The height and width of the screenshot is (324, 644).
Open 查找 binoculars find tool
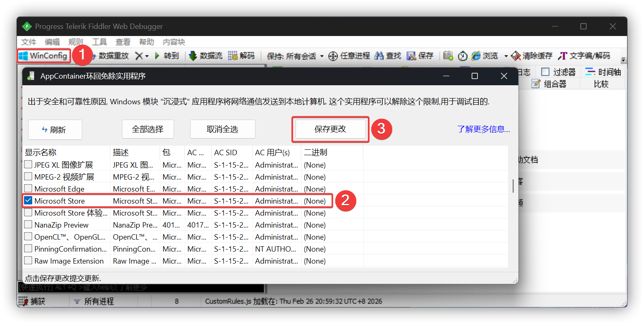pos(379,56)
